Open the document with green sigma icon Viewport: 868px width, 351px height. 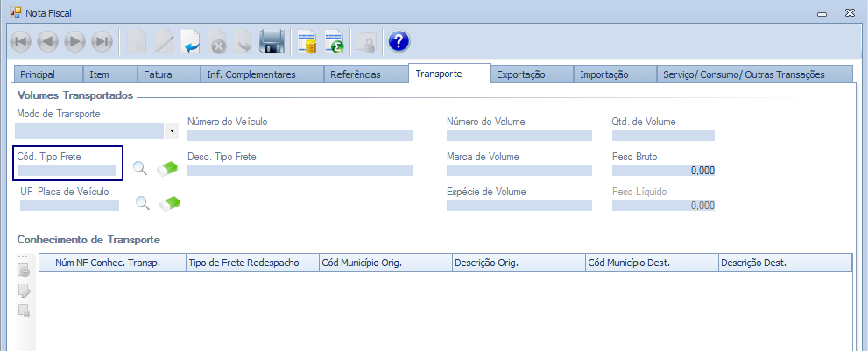tap(334, 41)
